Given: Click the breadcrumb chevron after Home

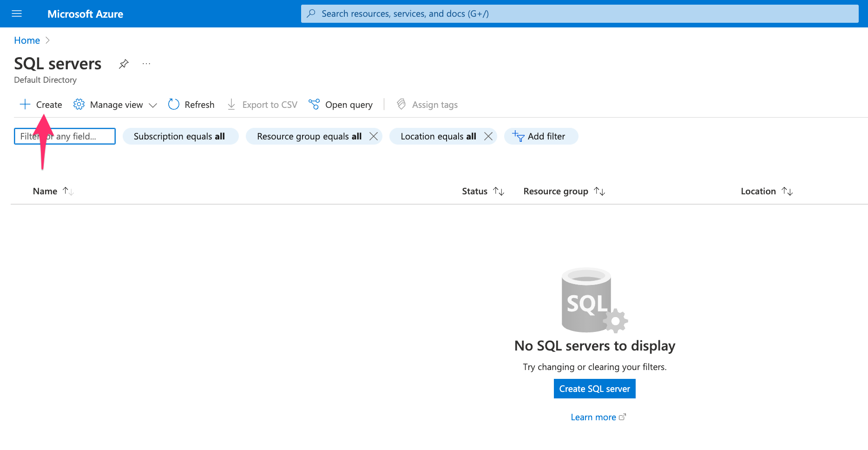Looking at the screenshot, I should coord(47,40).
